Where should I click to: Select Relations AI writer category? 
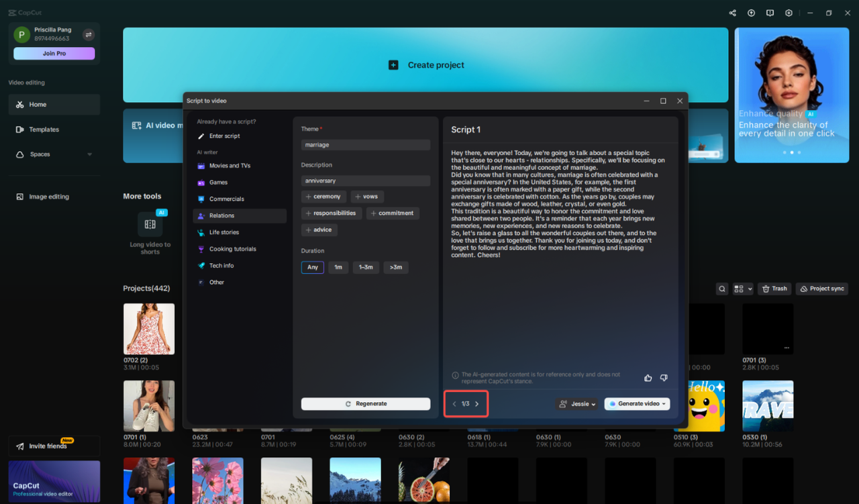tap(240, 215)
